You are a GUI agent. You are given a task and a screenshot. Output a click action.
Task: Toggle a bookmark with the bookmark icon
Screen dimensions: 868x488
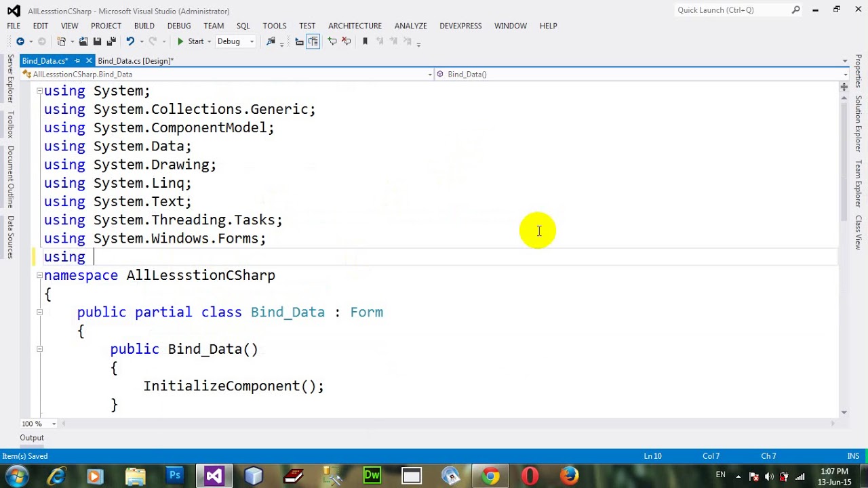point(365,41)
